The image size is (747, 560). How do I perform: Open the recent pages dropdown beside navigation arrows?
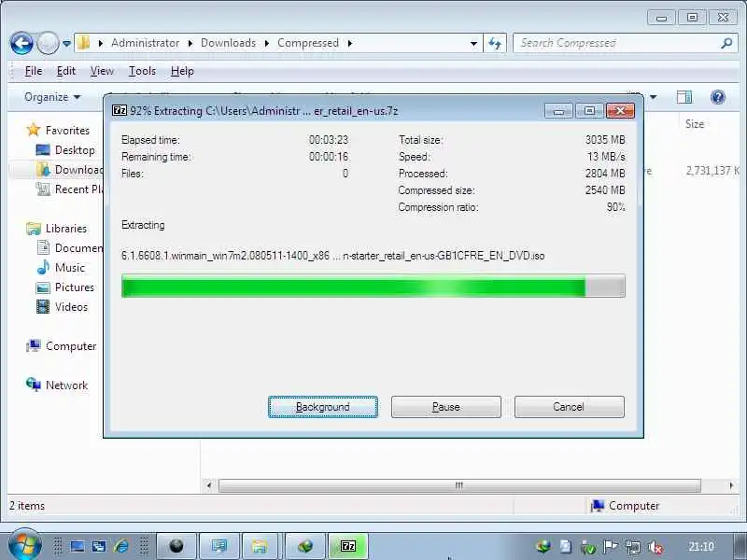66,43
